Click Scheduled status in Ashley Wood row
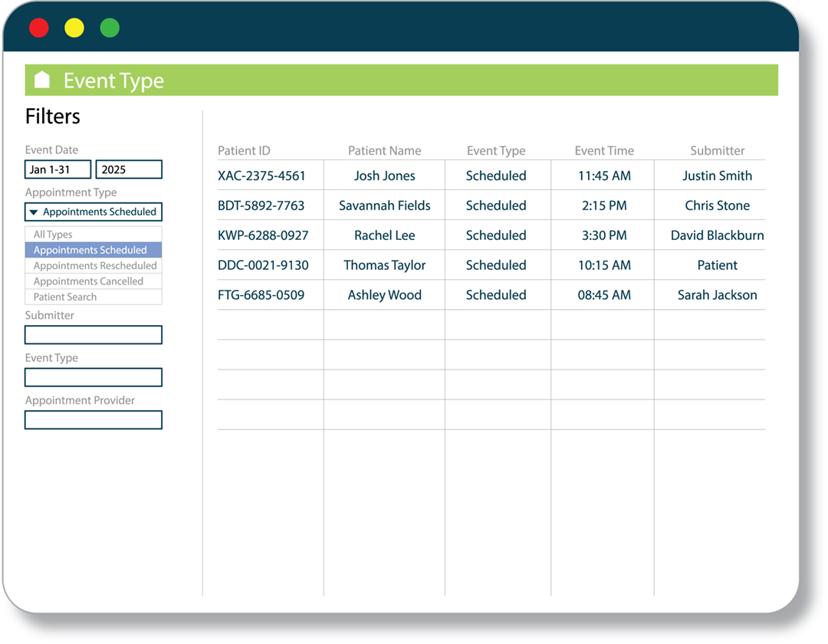The width and height of the screenshot is (828, 644). [x=496, y=295]
